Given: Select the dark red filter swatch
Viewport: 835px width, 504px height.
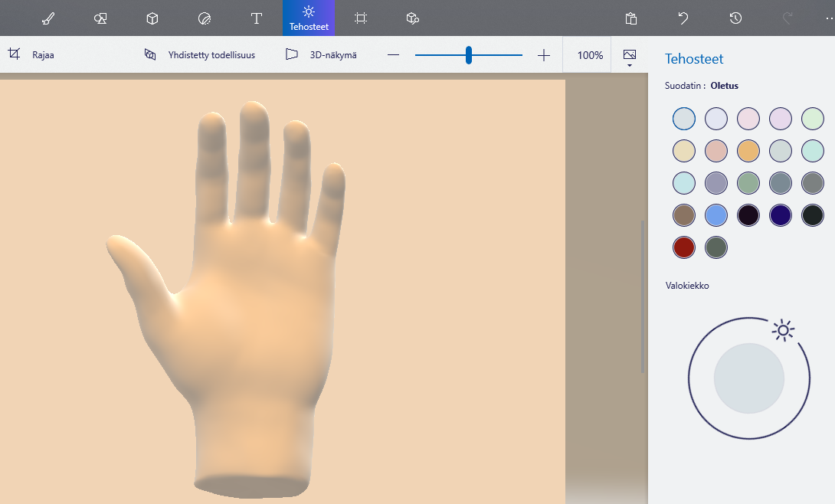Looking at the screenshot, I should pyautogui.click(x=684, y=247).
